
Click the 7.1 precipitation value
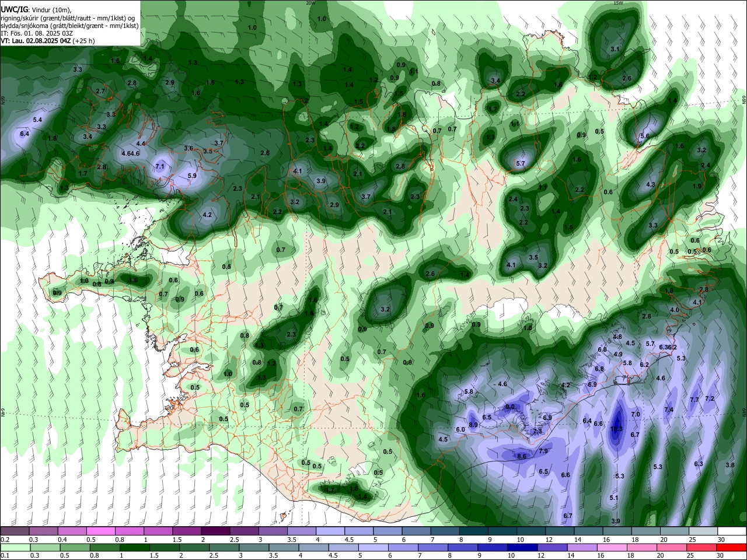[159, 167]
